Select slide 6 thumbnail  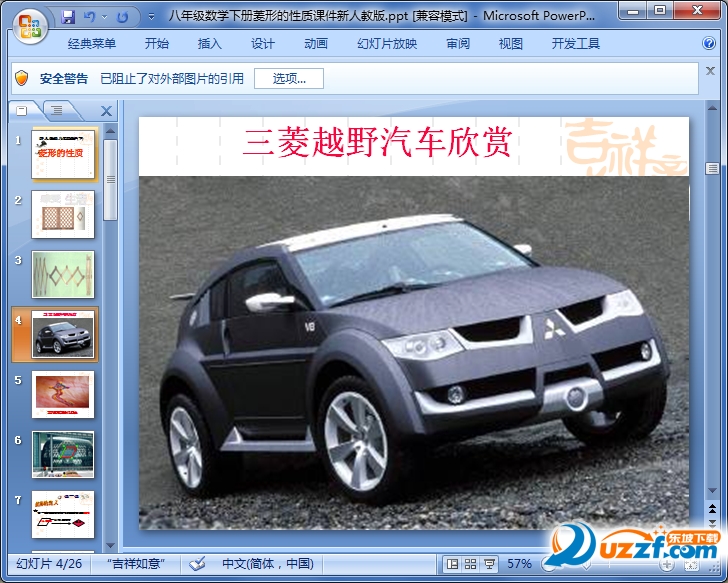(x=63, y=454)
